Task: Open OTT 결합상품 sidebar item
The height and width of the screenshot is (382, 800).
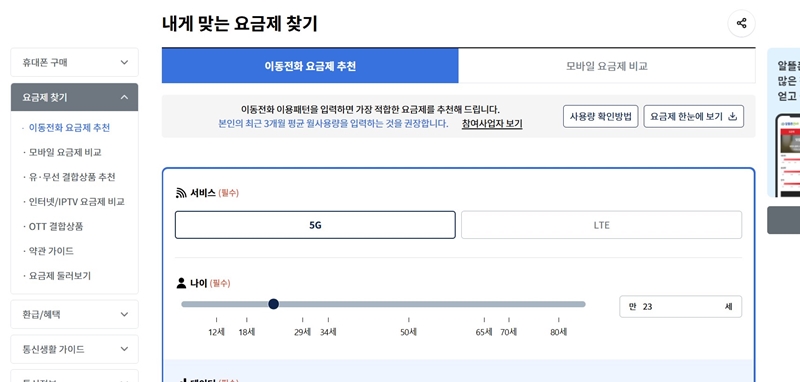Action: point(56,226)
